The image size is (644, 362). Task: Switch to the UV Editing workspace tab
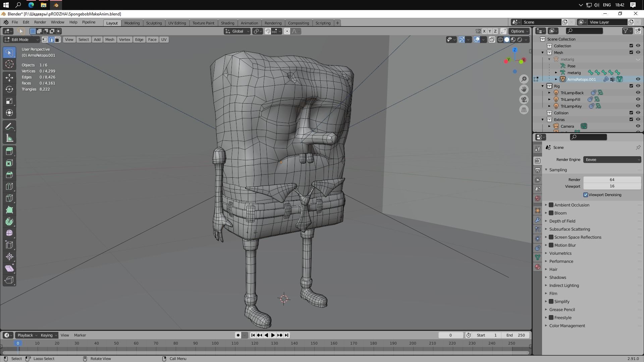(177, 23)
